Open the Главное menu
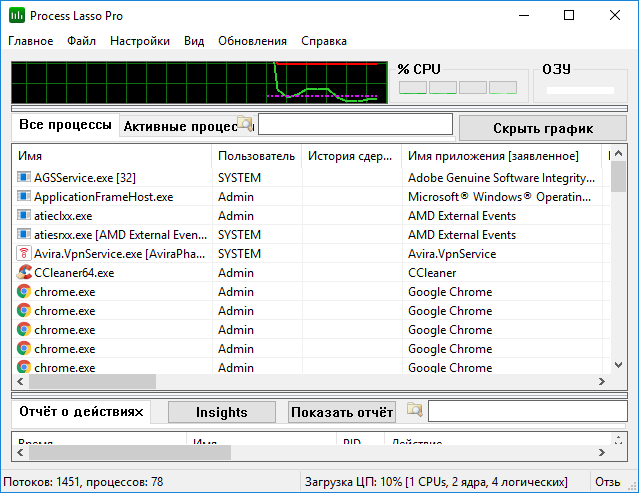This screenshot has height=493, width=639. pos(31,41)
